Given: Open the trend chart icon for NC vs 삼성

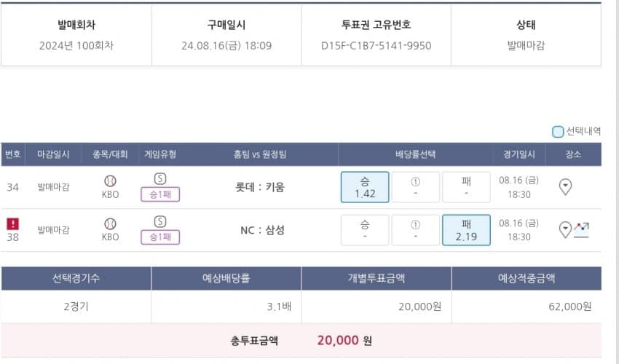Looking at the screenshot, I should [581, 229].
